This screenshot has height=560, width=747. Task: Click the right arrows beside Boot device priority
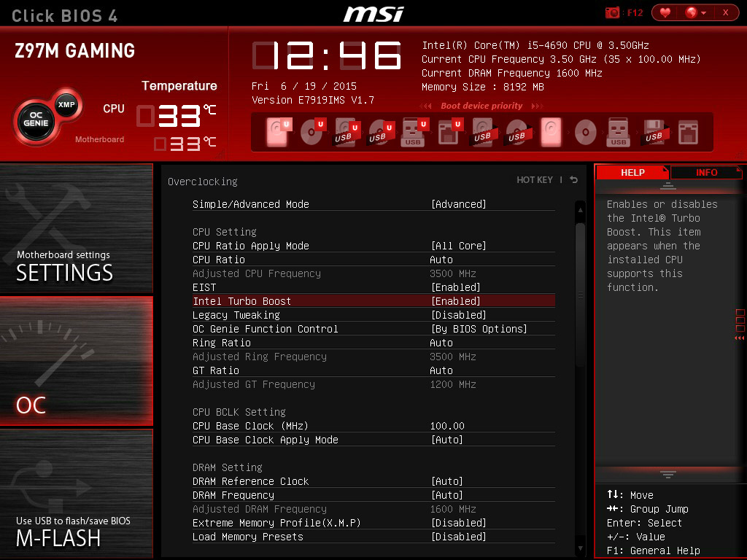pyautogui.click(x=538, y=106)
